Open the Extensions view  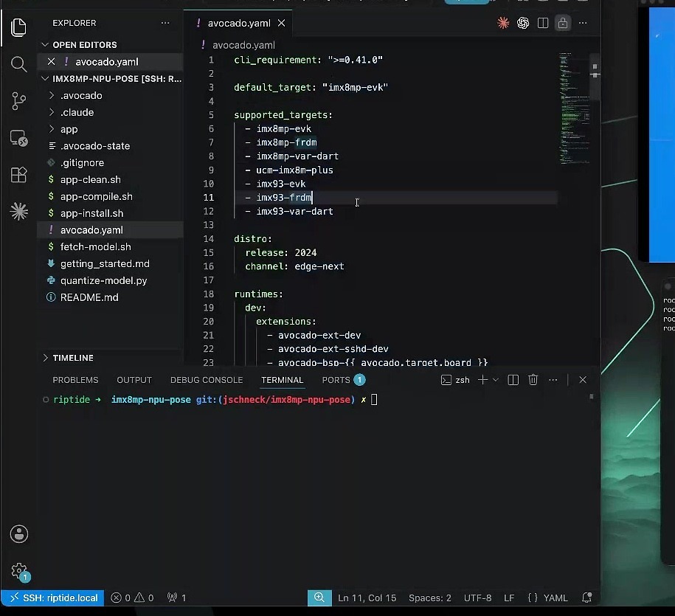coord(18,175)
